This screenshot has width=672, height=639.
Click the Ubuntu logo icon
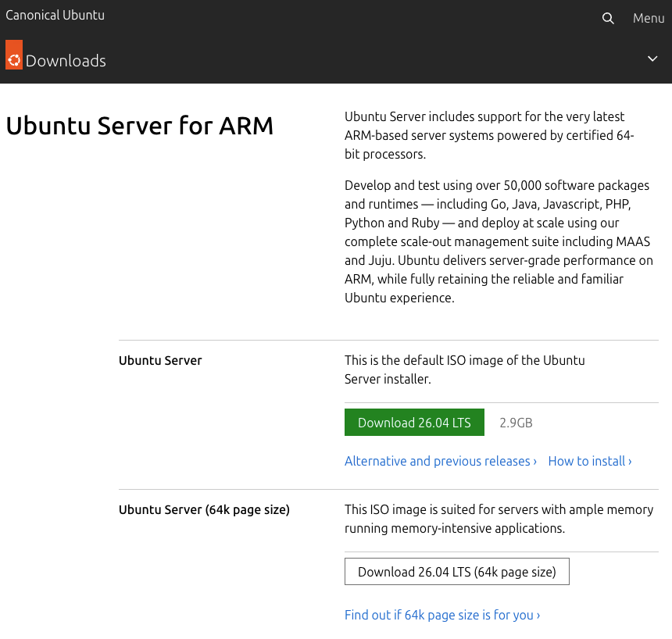click(x=14, y=55)
